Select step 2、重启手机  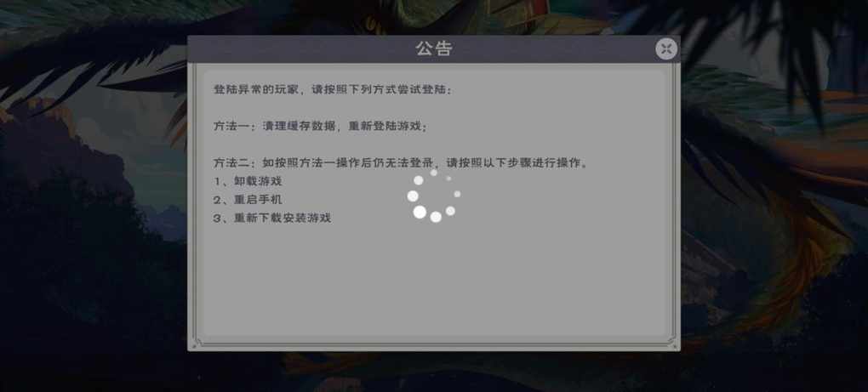tap(248, 200)
